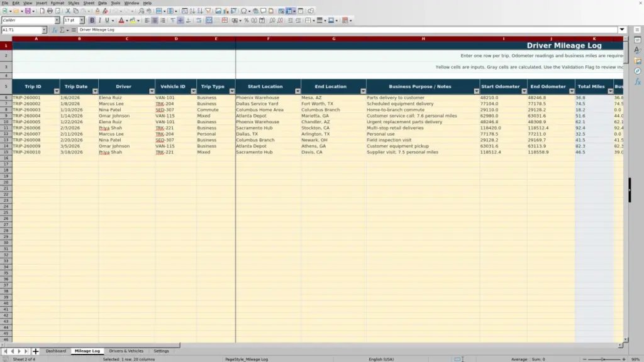Open sidebar settings hamburger icon

637,30
